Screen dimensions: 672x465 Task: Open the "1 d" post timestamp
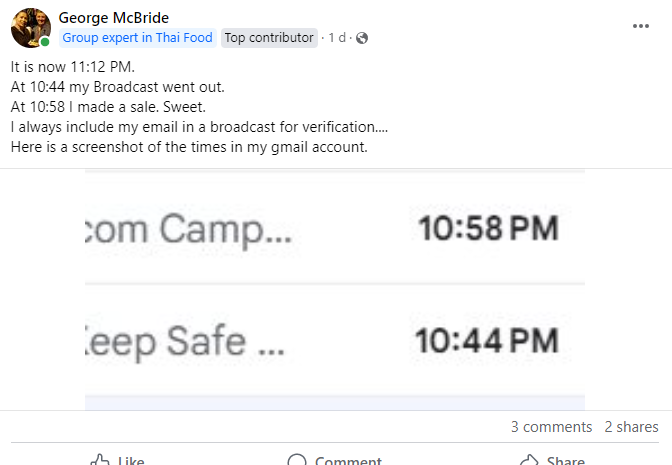coord(338,38)
